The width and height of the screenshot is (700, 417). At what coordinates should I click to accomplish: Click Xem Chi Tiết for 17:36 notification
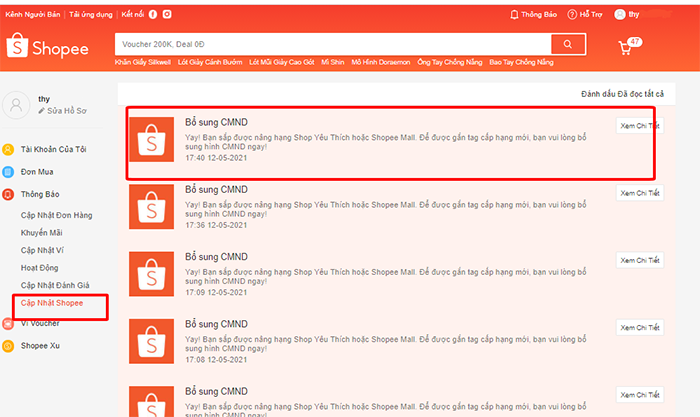tap(640, 193)
